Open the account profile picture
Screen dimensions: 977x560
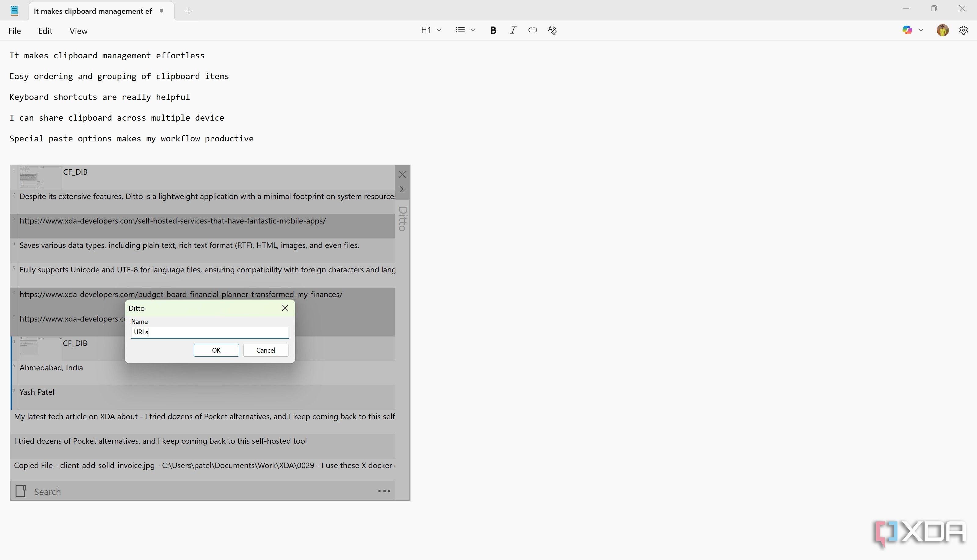(x=942, y=30)
